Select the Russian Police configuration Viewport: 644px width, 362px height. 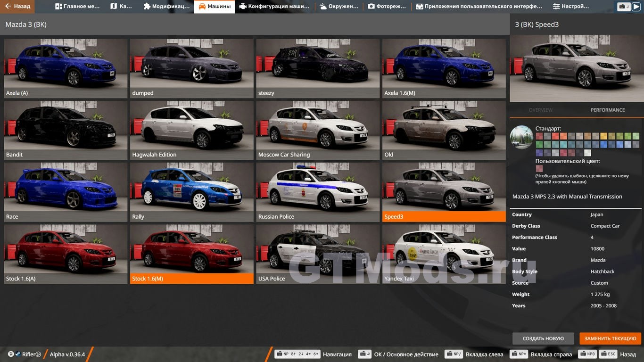coord(318,192)
